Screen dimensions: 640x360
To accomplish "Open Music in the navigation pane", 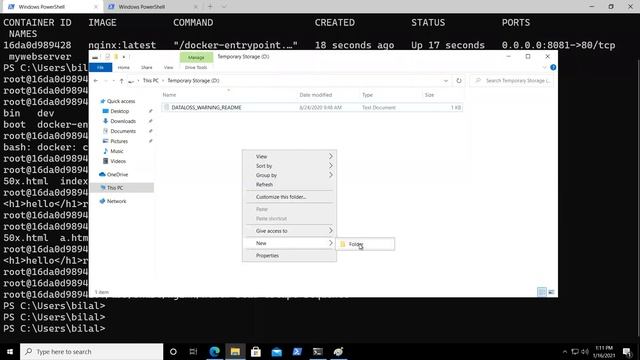I will [113, 151].
